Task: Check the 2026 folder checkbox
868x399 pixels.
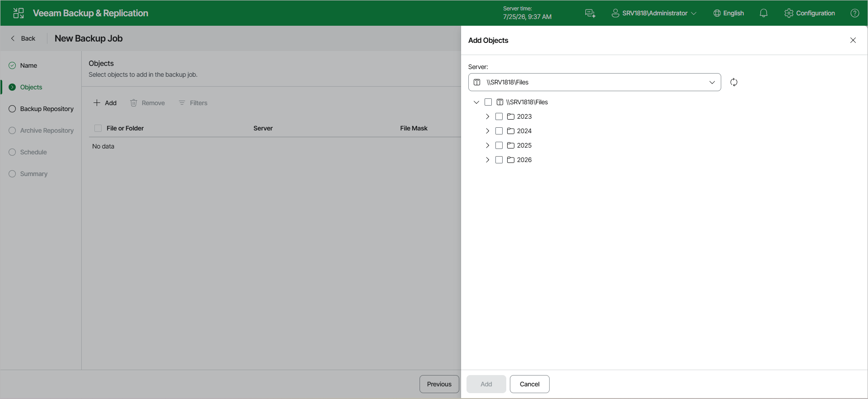Action: 499,160
